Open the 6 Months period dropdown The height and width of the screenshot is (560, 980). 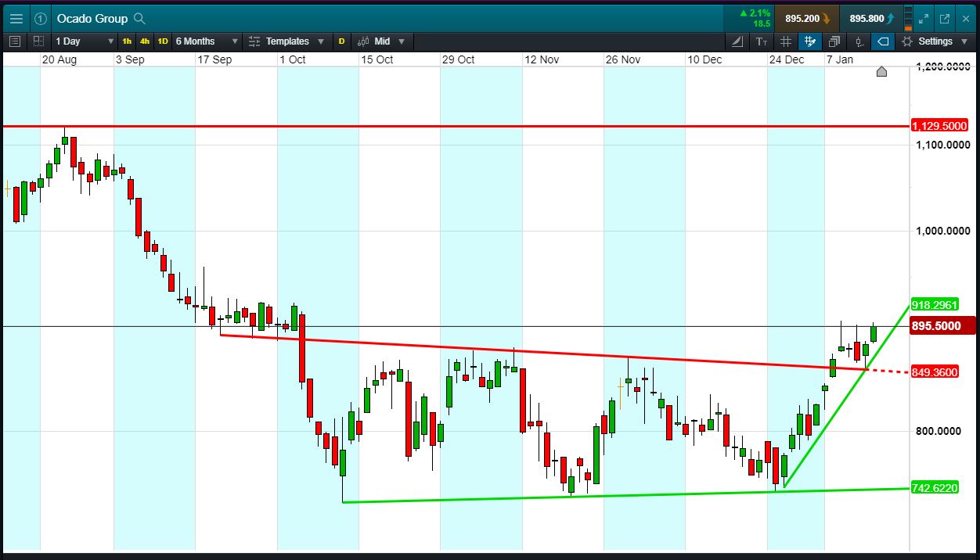pos(207,41)
